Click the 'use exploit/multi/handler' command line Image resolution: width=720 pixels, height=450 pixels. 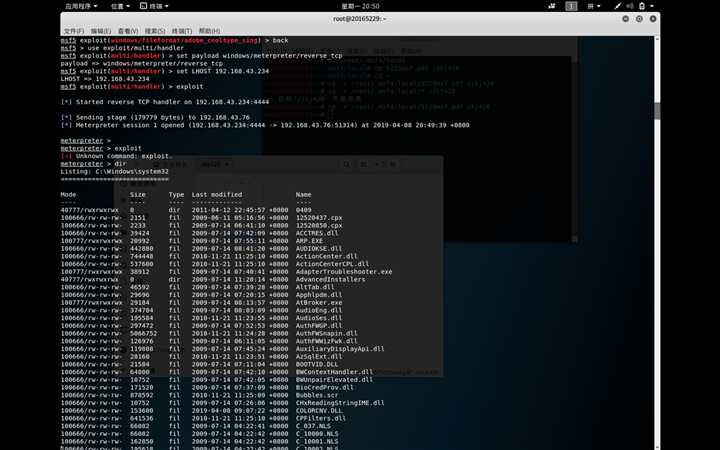(122, 48)
